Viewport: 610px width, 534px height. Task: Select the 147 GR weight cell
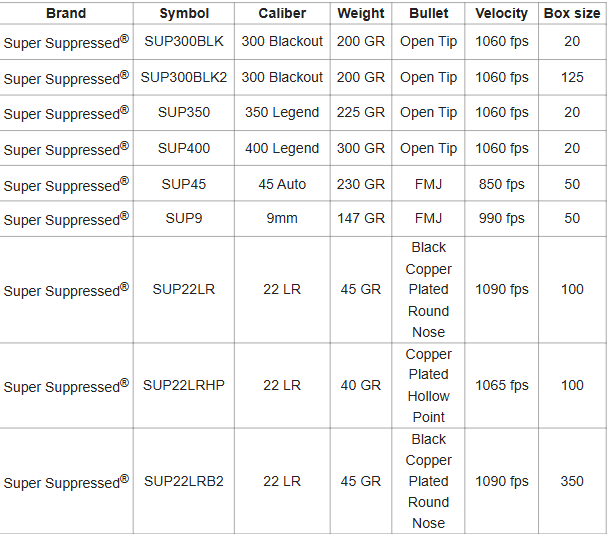click(361, 219)
